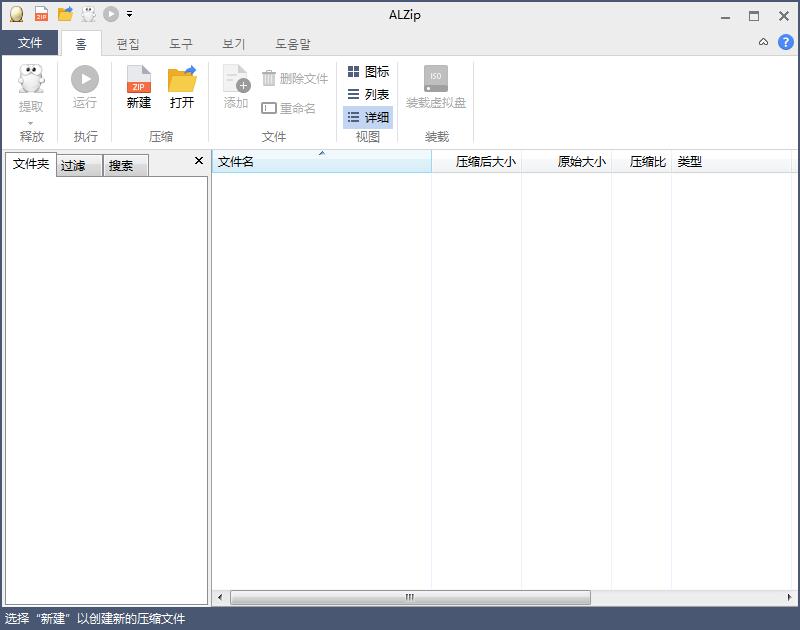800x630 pixels.
Task: Collapse the ribbon with the caret icon
Action: coord(763,42)
